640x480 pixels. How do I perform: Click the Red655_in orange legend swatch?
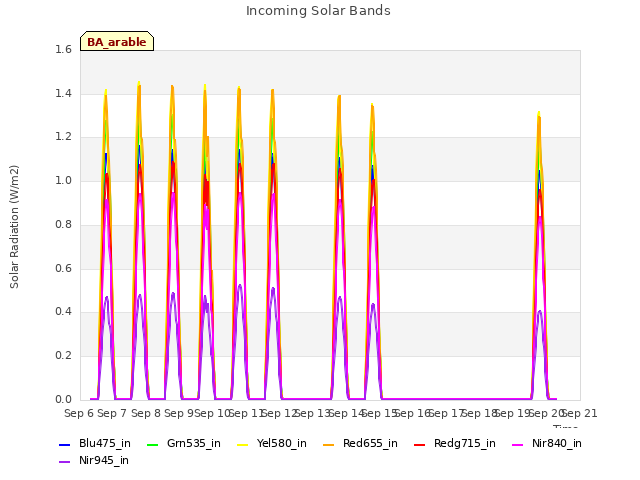[x=329, y=444]
